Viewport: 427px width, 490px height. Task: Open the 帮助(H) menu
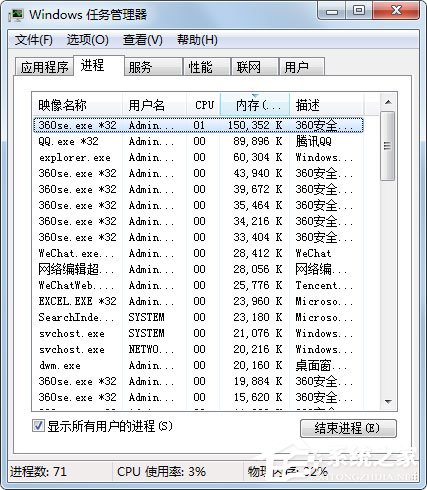tap(197, 40)
